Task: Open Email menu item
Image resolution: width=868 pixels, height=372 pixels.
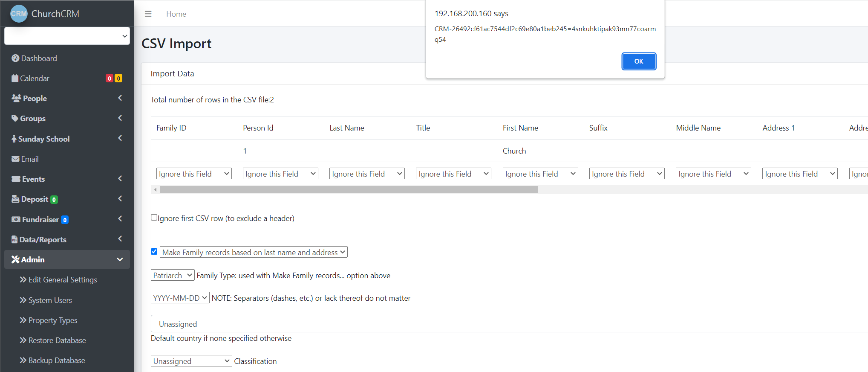Action: tap(67, 159)
